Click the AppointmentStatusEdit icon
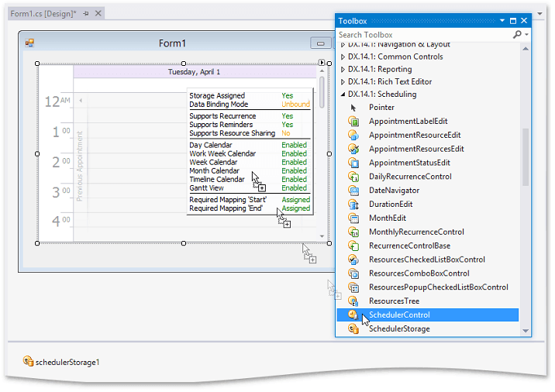555x392 pixels. [x=353, y=163]
